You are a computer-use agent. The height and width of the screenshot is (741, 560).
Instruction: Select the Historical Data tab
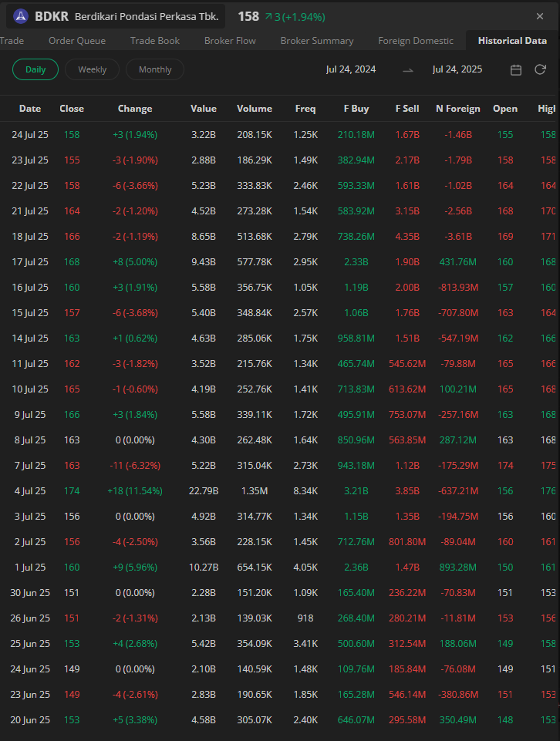[x=512, y=41]
